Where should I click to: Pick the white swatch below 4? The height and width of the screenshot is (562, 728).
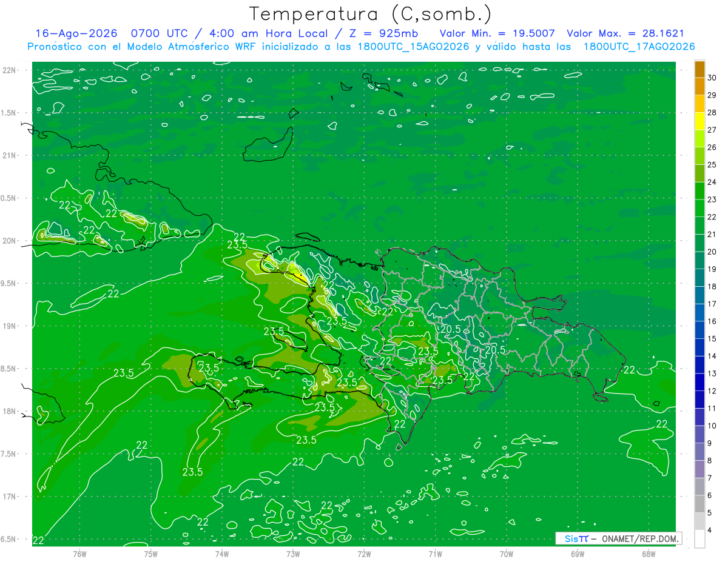coord(699,539)
